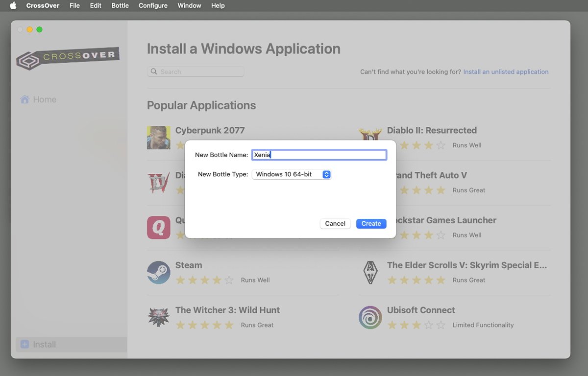This screenshot has width=588, height=376.
Task: Click the pink Q application icon
Action: (x=159, y=228)
